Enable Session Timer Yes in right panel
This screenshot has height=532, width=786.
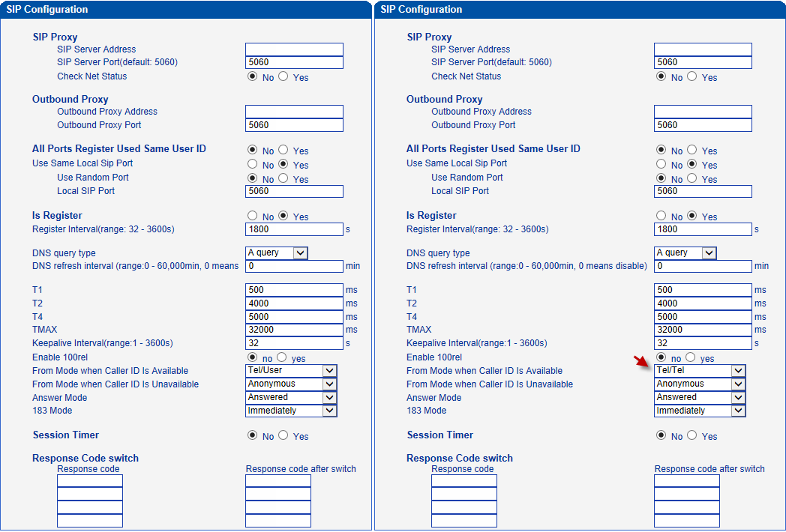[x=692, y=435]
